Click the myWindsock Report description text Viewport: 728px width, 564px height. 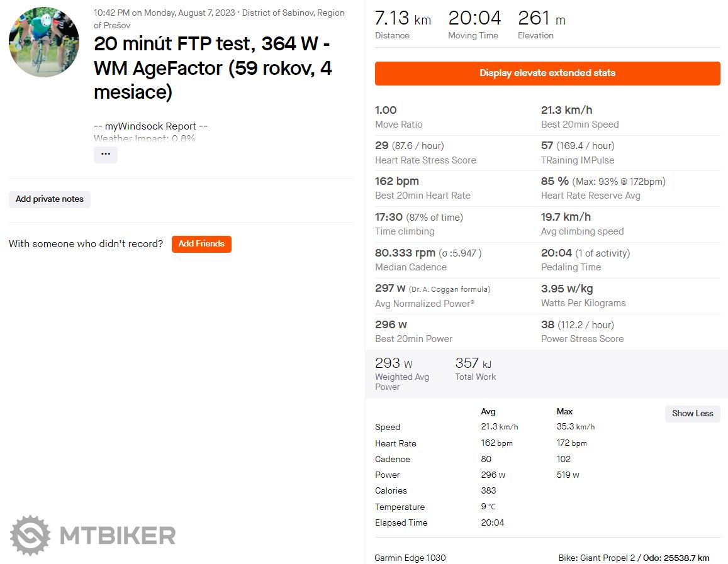click(x=151, y=126)
